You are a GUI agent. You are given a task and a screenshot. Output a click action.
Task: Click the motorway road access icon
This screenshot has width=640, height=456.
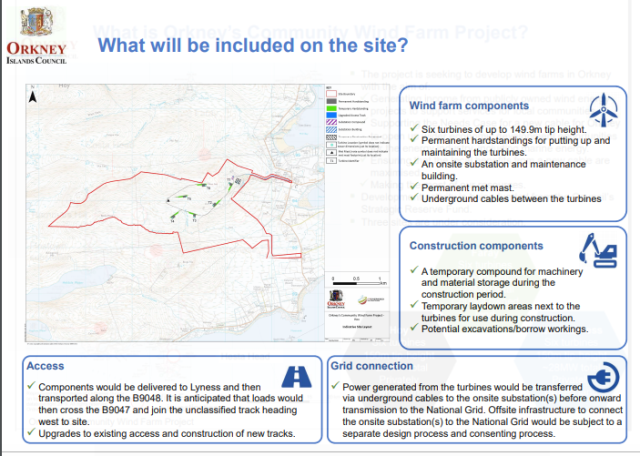pos(295,375)
